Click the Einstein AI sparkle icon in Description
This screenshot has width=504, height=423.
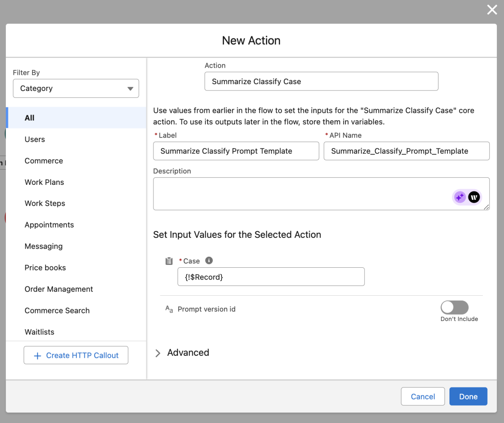click(x=460, y=197)
